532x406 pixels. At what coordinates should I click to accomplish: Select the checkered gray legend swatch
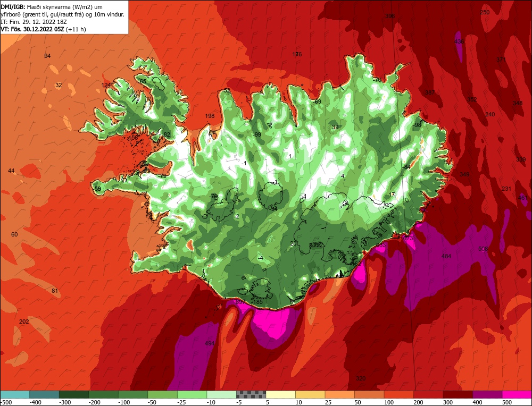click(x=251, y=394)
